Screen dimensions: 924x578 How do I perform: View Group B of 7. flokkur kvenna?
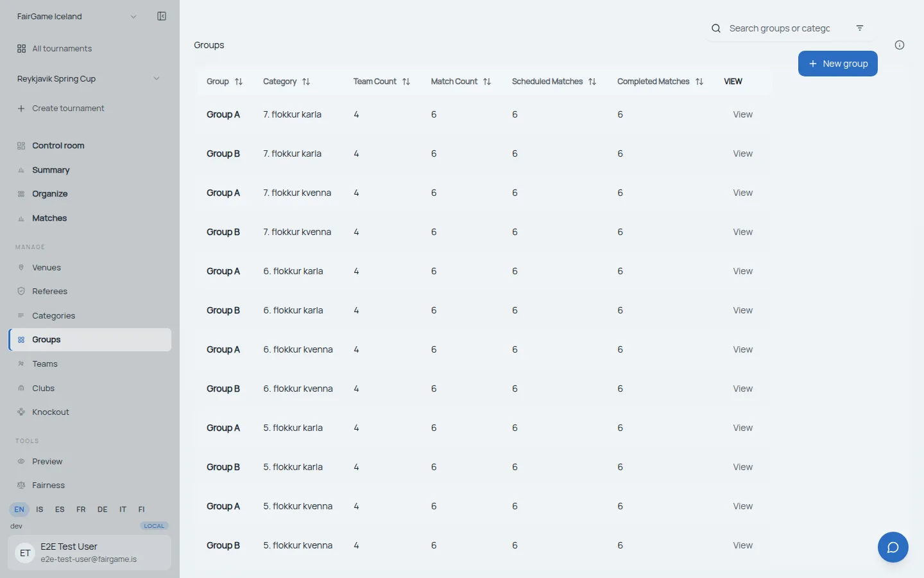point(742,232)
